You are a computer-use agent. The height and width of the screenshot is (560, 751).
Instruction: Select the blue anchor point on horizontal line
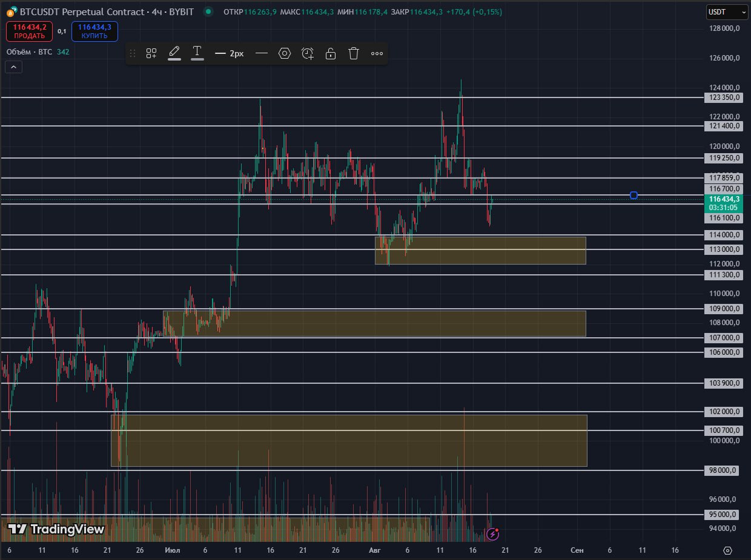pyautogui.click(x=634, y=195)
